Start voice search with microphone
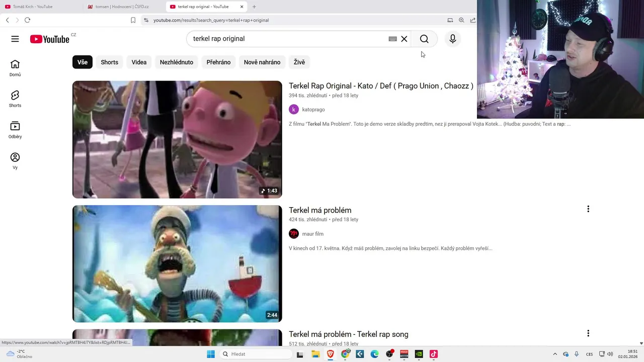The height and width of the screenshot is (362, 644). 453,39
